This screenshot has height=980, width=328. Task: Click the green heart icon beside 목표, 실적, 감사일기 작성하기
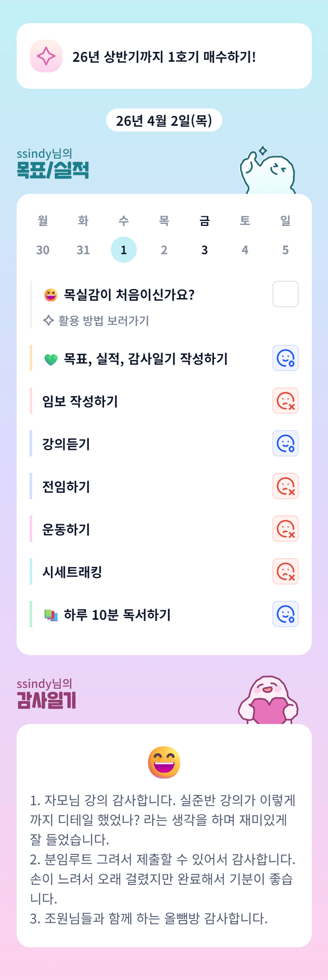pyautogui.click(x=51, y=359)
